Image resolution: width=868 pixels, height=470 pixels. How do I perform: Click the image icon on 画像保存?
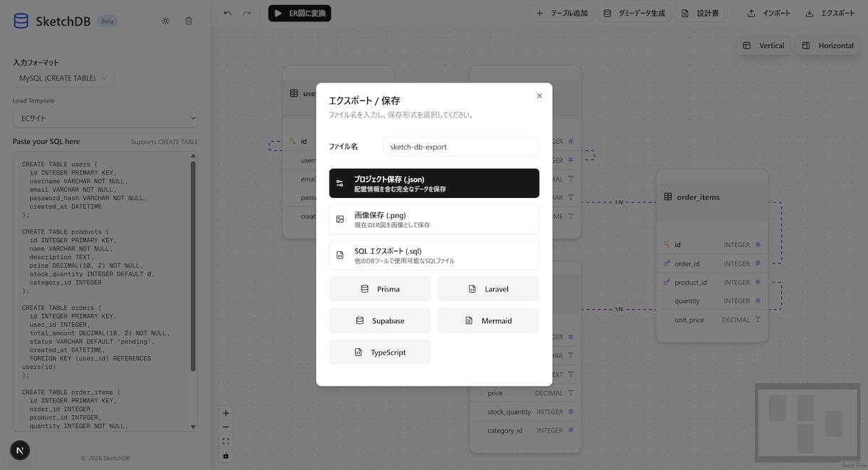pos(340,219)
